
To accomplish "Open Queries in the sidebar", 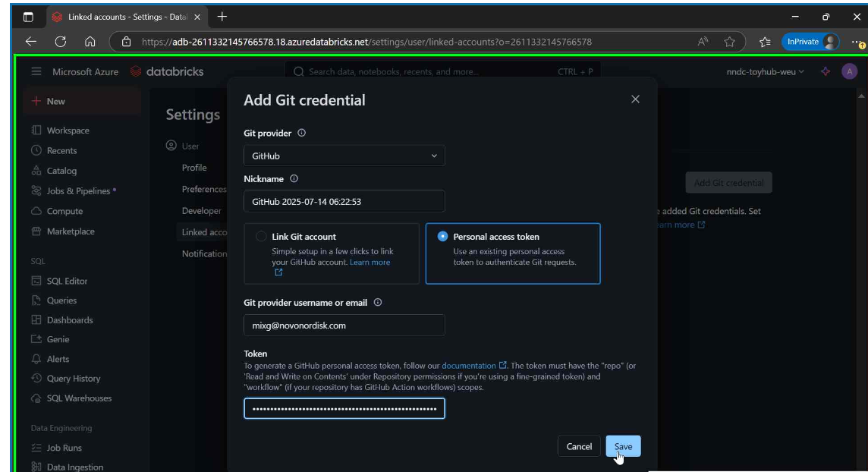I will click(x=62, y=301).
